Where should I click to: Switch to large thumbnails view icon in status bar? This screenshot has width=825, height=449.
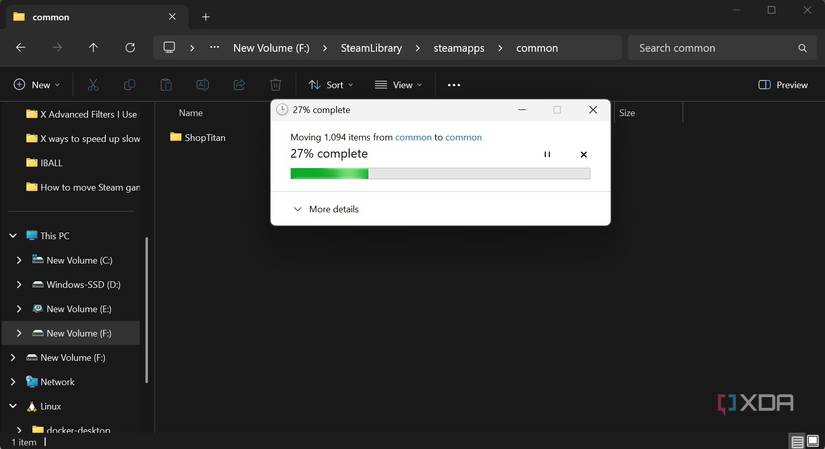click(813, 441)
